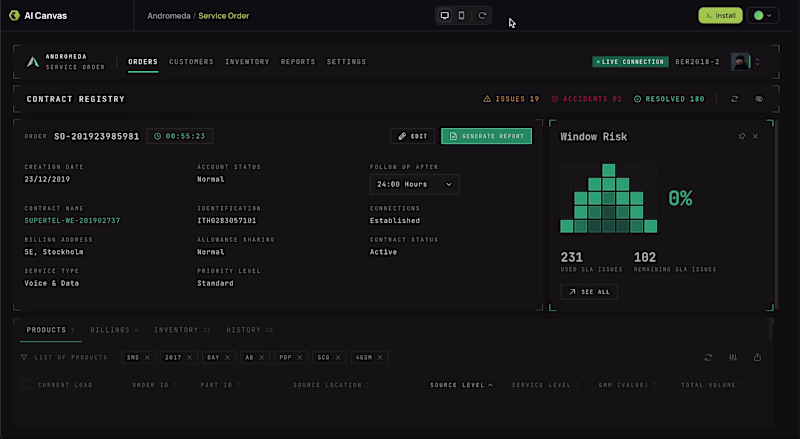The width and height of the screenshot is (800, 439).
Task: Click the 231 used SLA issues value
Action: point(571,257)
